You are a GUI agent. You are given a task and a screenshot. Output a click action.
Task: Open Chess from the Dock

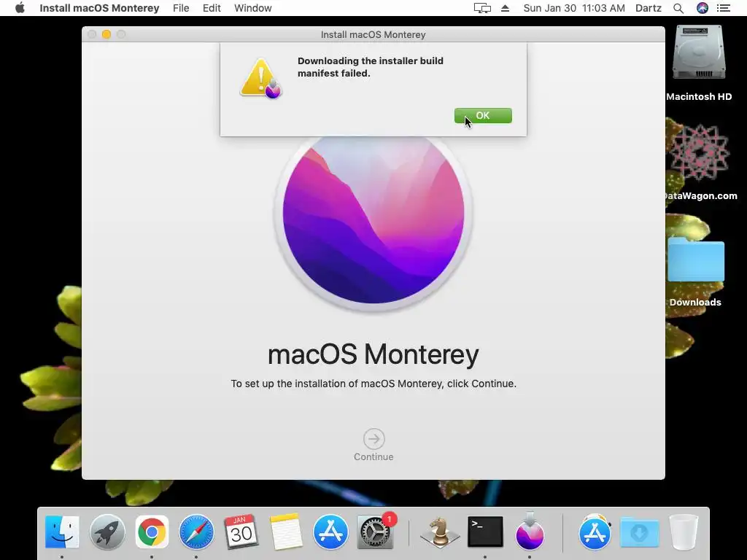coord(440,532)
